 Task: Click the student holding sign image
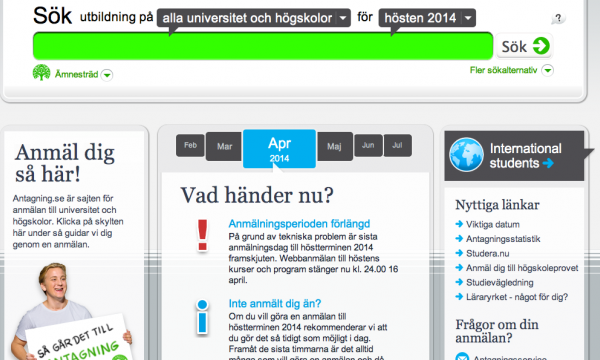click(x=71, y=312)
